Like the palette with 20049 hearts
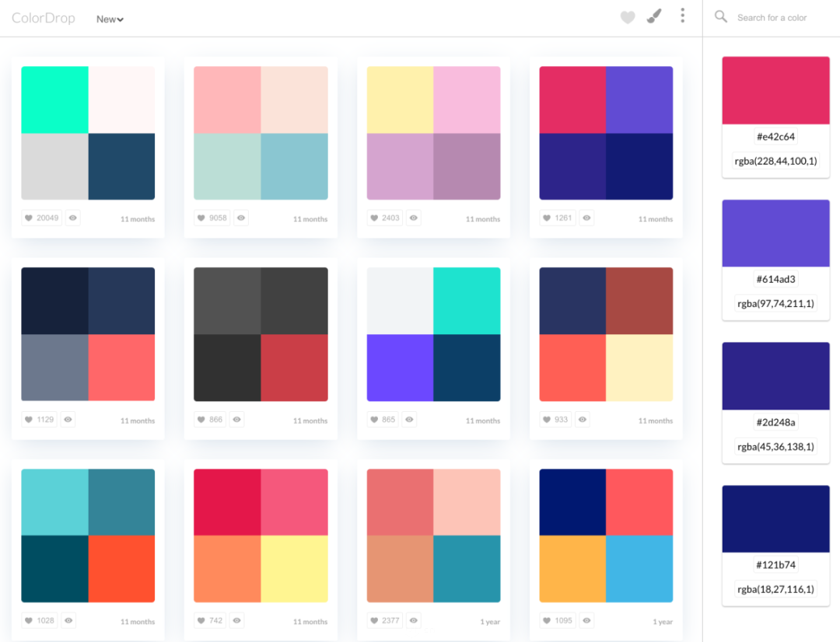The height and width of the screenshot is (642, 840). coord(41,218)
